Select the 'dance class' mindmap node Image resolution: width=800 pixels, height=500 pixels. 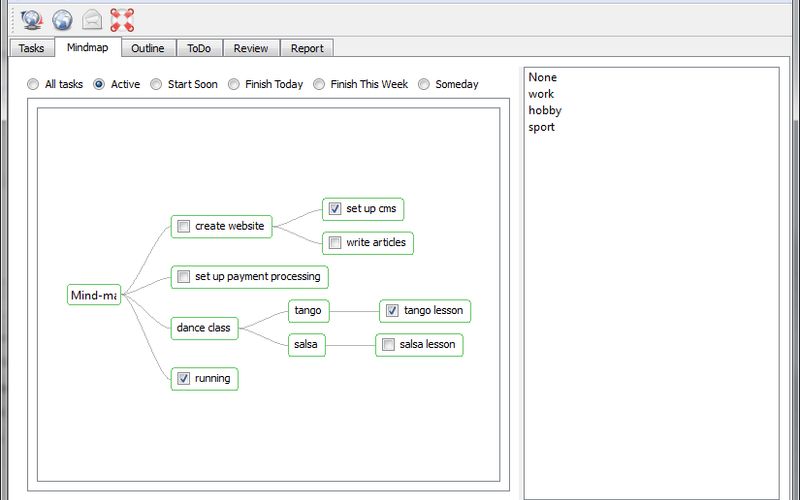pos(204,328)
